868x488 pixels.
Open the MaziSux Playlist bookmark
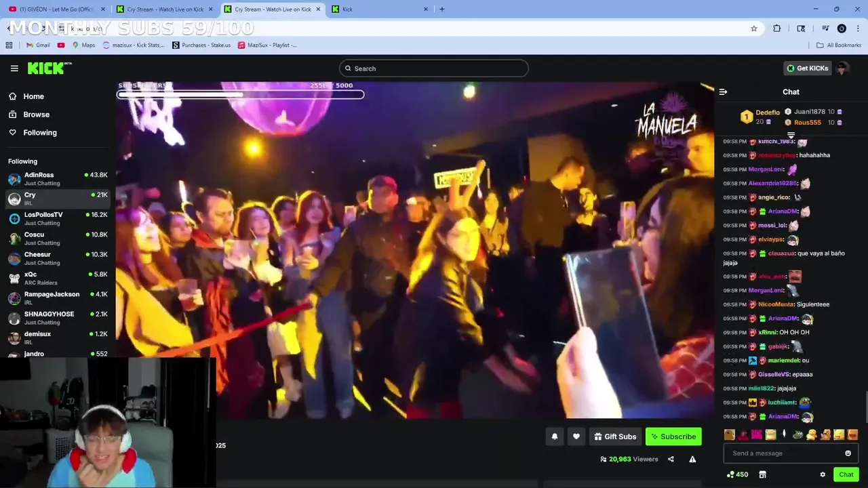tap(267, 45)
